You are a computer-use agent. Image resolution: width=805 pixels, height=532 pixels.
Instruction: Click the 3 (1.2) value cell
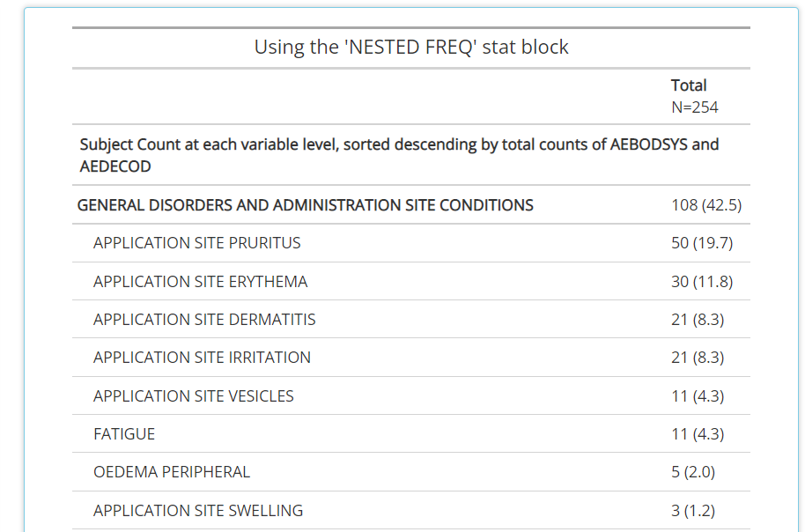pyautogui.click(x=692, y=511)
